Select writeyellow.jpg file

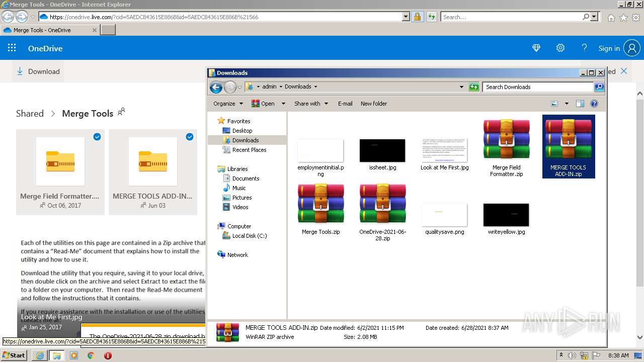coord(506,219)
